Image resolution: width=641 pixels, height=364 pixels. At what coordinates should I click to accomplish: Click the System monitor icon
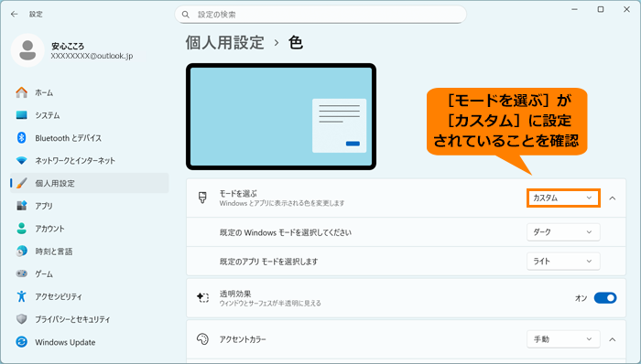21,115
